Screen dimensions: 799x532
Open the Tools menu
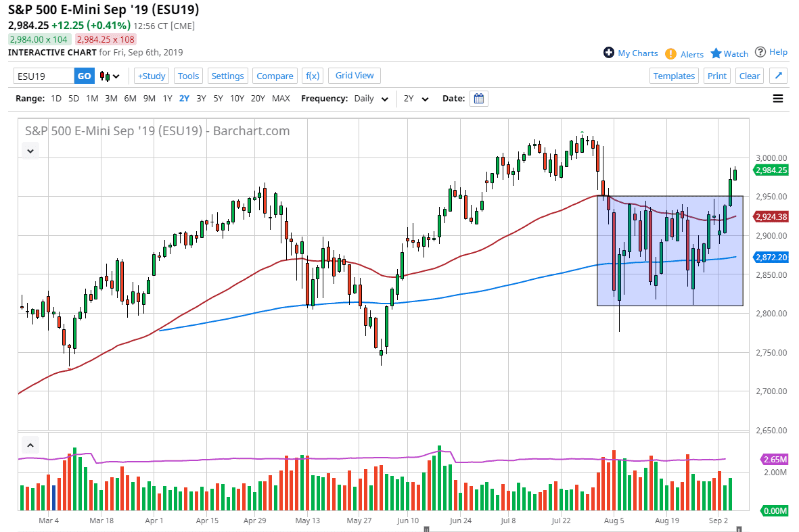click(x=189, y=76)
